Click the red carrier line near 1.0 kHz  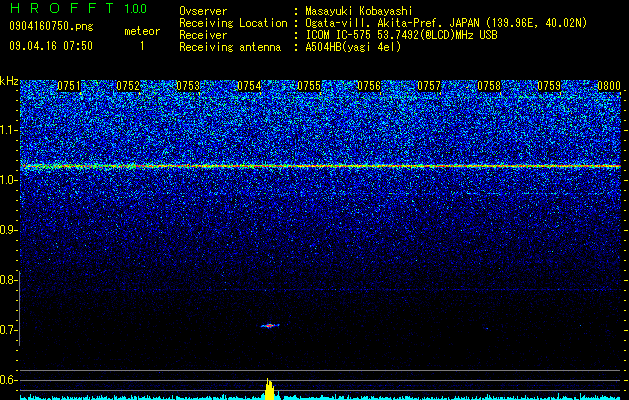tap(321, 166)
